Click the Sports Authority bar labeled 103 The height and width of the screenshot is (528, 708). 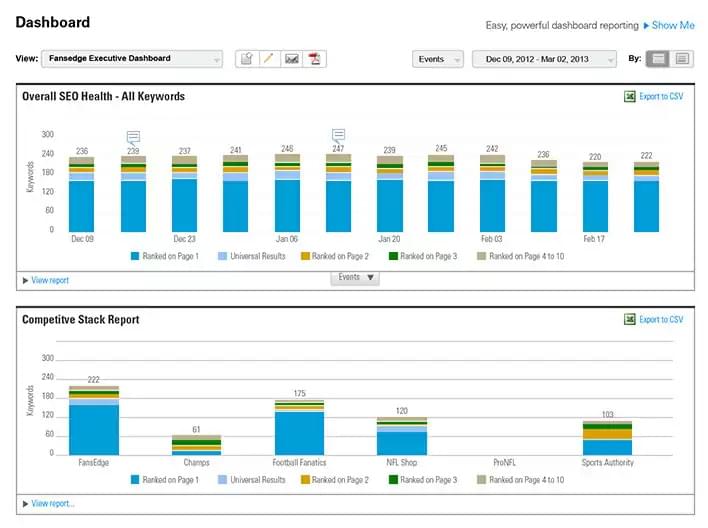(x=607, y=438)
